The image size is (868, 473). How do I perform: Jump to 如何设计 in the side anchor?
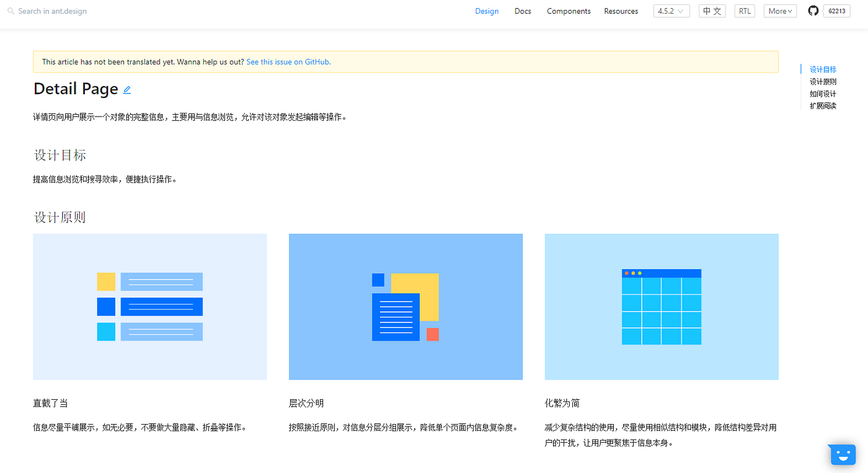823,94
